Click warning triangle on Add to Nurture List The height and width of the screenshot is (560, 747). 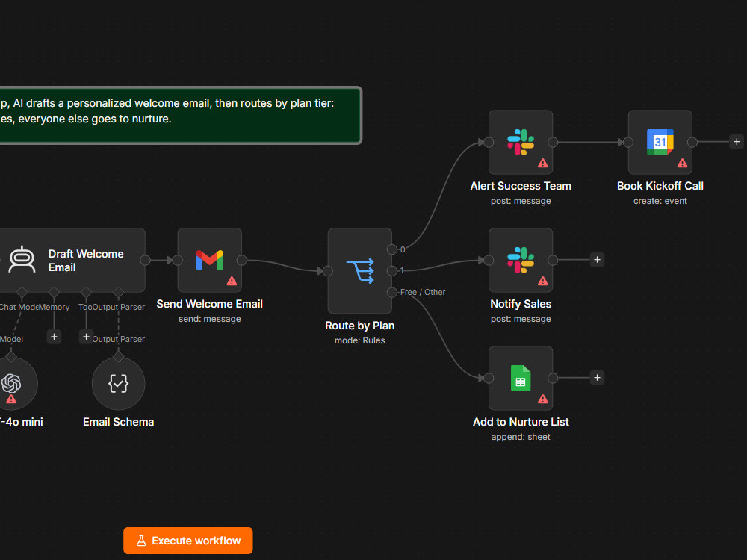coord(542,399)
